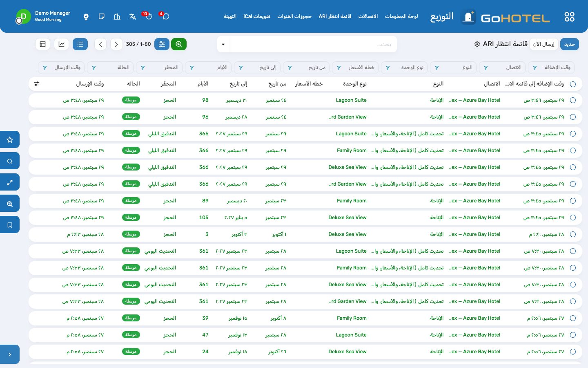Select the last visible row's circle checkbox
Screen dimensions: 588x368
(x=573, y=352)
